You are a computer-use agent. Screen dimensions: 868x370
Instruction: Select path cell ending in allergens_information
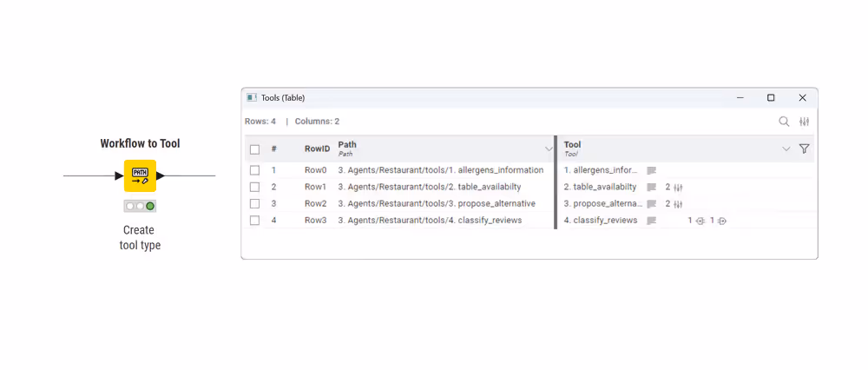click(x=441, y=170)
